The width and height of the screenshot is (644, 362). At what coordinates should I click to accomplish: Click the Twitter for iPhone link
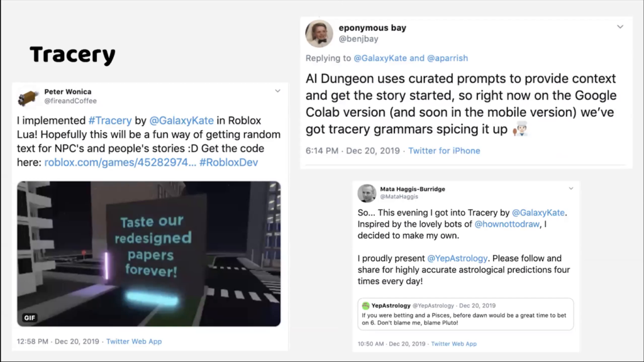(444, 151)
